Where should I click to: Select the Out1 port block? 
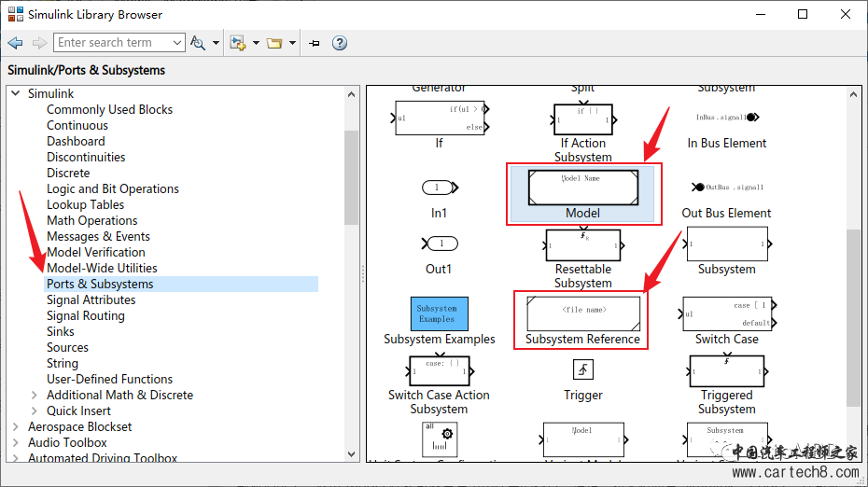440,243
